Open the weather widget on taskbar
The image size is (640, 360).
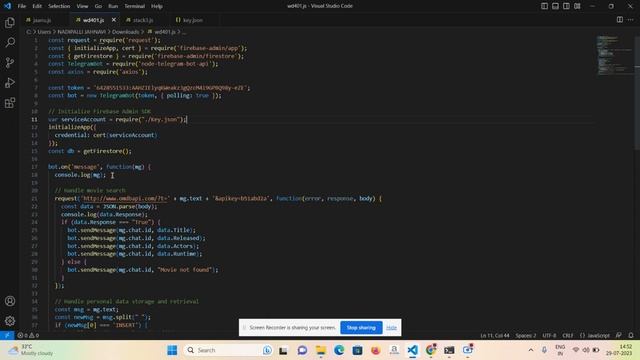pyautogui.click(x=31, y=350)
